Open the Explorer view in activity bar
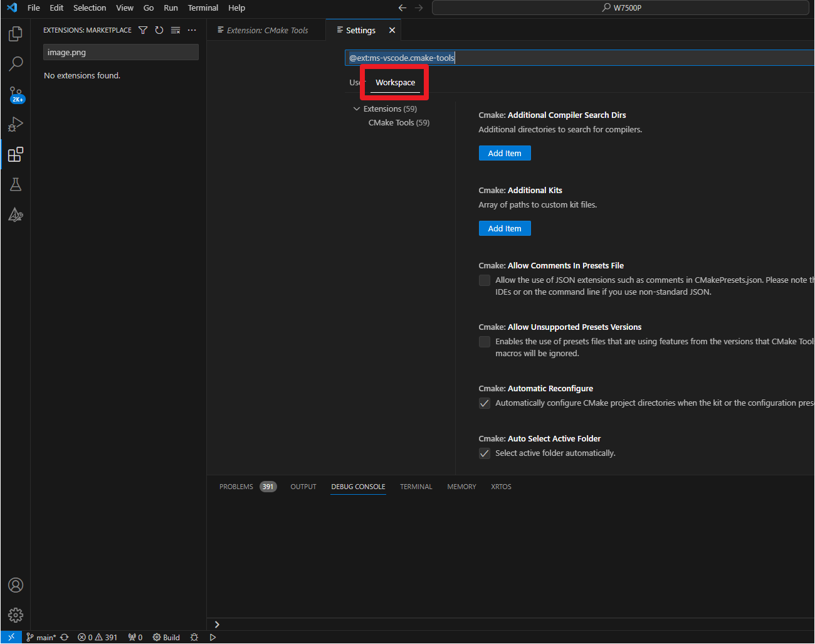 (16, 33)
